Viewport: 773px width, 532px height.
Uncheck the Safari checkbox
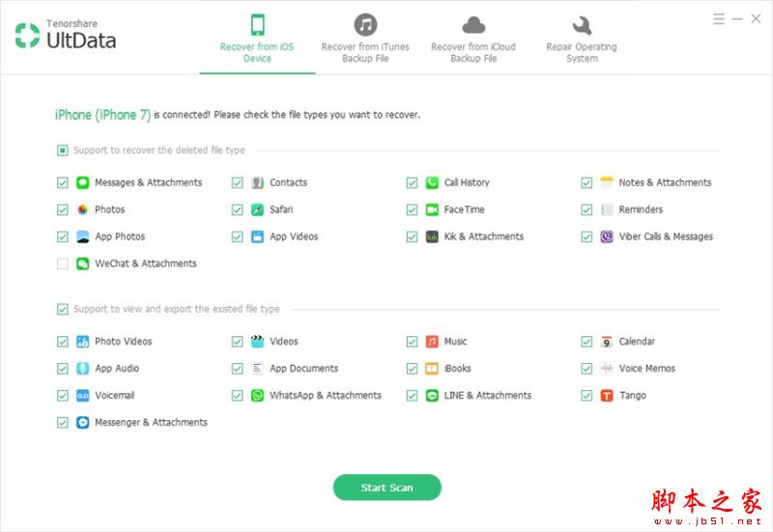pos(237,210)
